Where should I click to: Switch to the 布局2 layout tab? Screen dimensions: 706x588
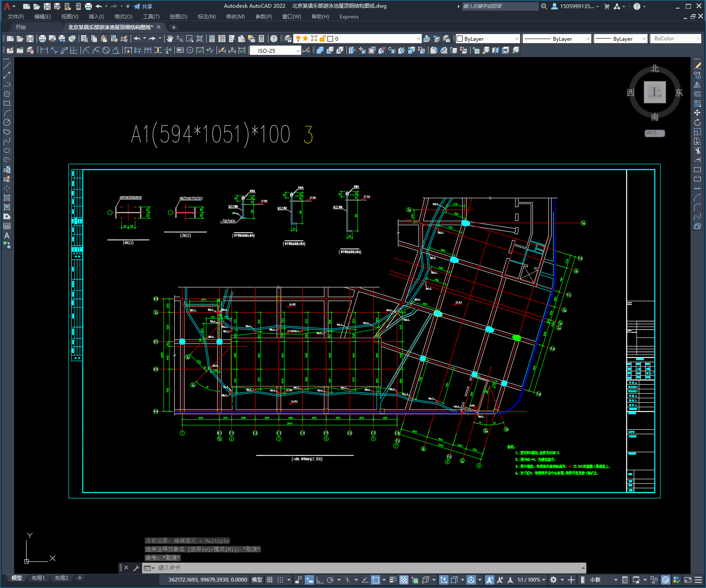[x=61, y=578]
